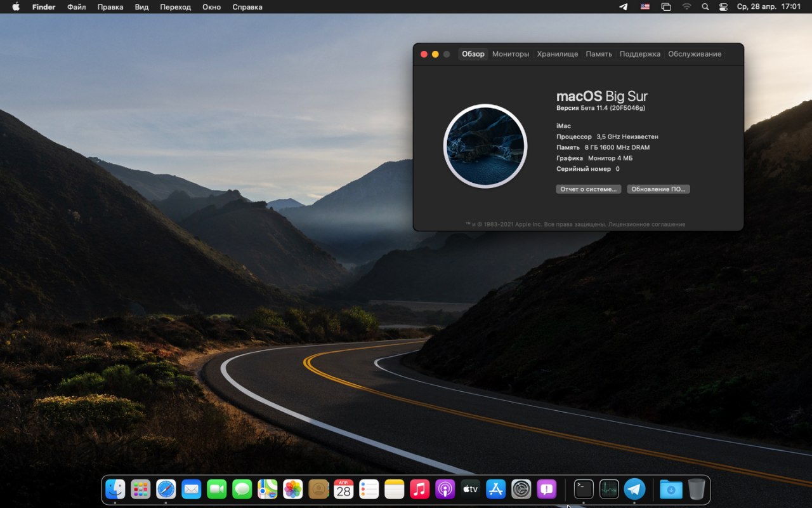The height and width of the screenshot is (508, 812).
Task: Launch Music from the dock
Action: [420, 489]
